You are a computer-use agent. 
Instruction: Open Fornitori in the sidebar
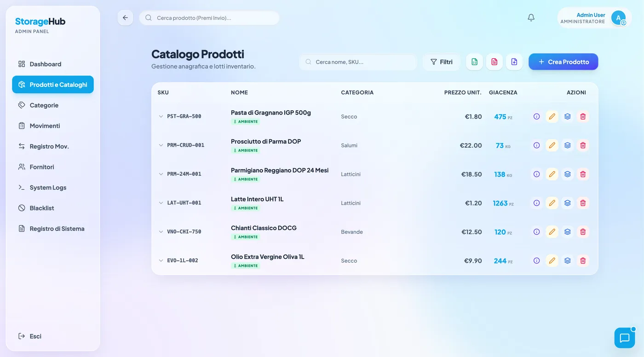pyautogui.click(x=53, y=167)
